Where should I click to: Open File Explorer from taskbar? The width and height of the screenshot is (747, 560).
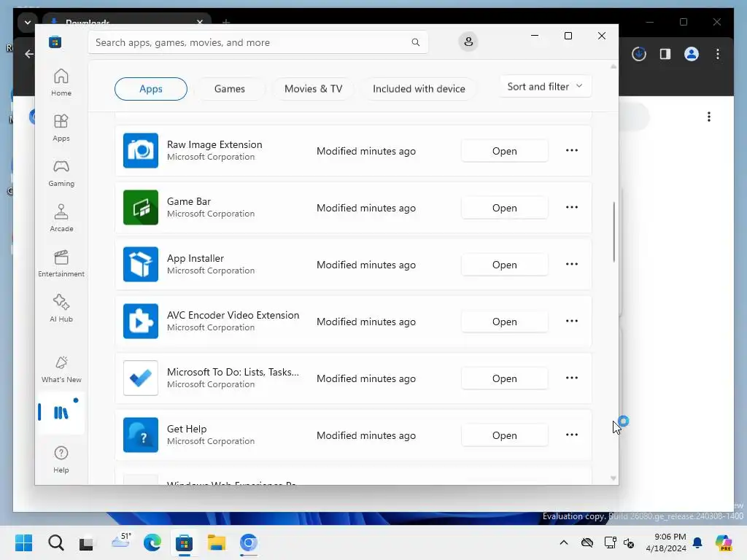216,542
